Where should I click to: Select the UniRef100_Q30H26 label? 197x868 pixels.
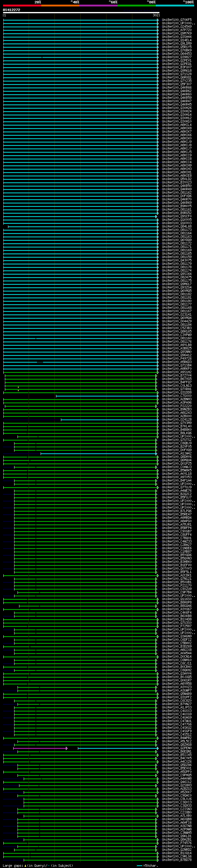click(177, 108)
